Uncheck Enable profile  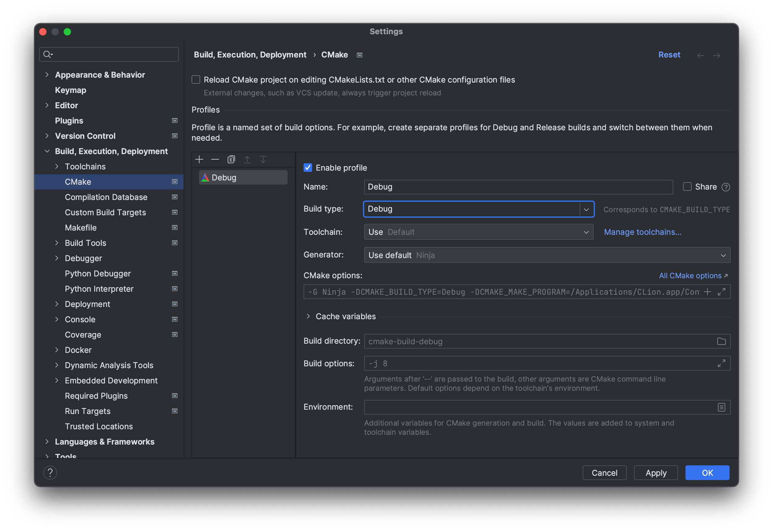308,168
